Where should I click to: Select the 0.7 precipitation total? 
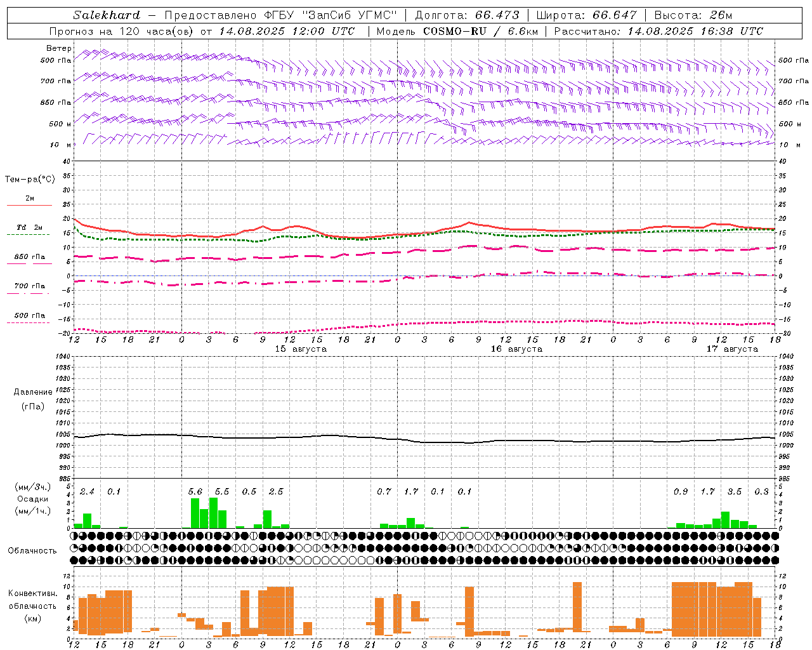384,492
